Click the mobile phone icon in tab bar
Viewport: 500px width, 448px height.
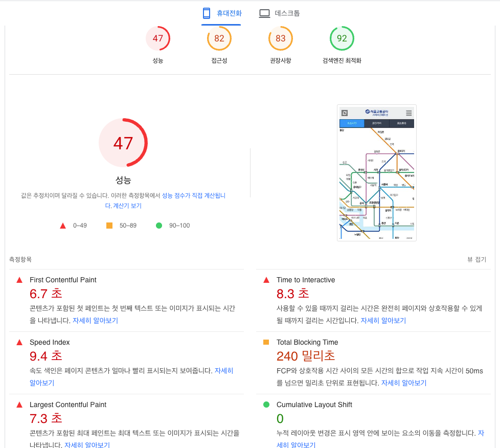coord(207,13)
